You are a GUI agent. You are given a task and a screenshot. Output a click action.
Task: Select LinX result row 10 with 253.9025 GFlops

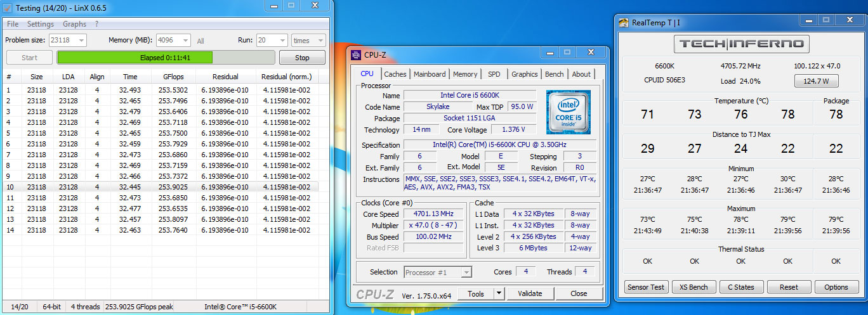point(161,187)
